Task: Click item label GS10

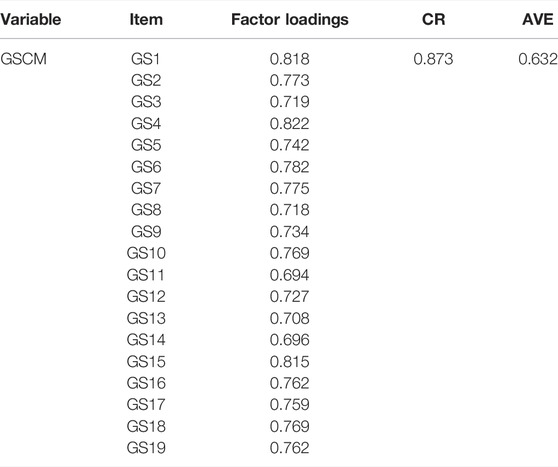Action: click(146, 253)
